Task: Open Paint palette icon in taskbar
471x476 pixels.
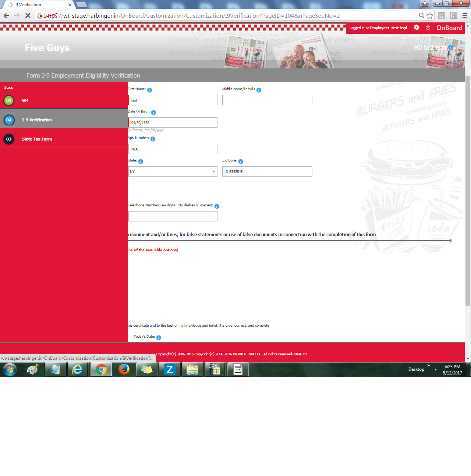Action: click(32, 369)
